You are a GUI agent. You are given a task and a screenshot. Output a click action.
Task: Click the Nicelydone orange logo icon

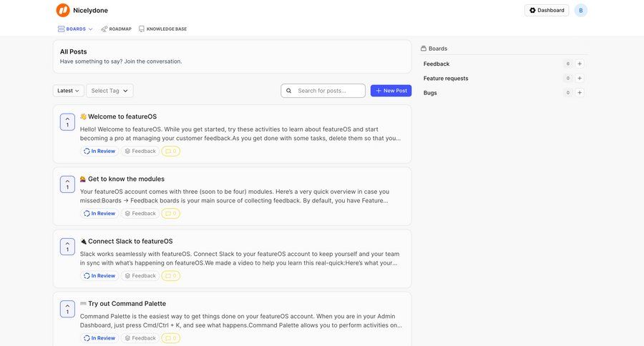pyautogui.click(x=63, y=10)
